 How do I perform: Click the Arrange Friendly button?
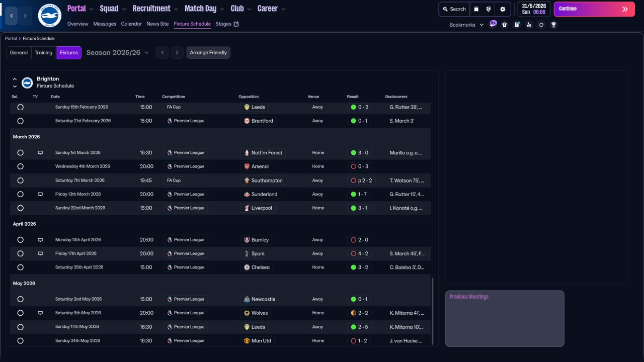(x=208, y=53)
